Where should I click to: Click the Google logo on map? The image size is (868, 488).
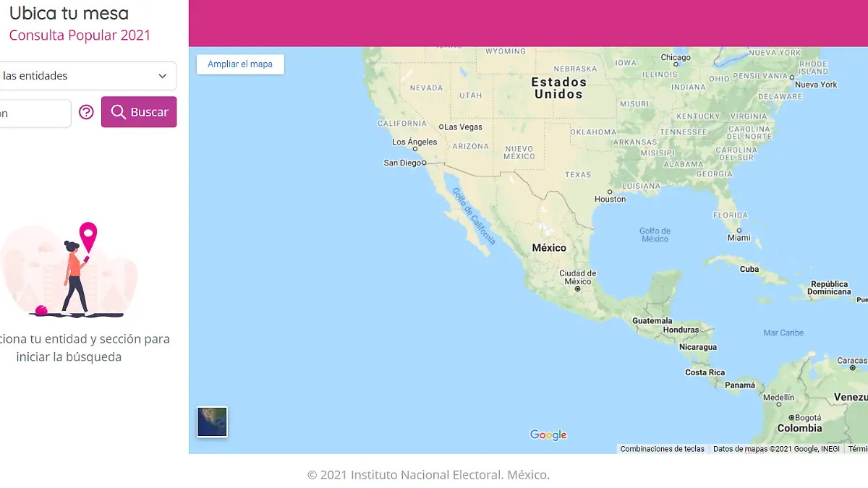pos(548,435)
